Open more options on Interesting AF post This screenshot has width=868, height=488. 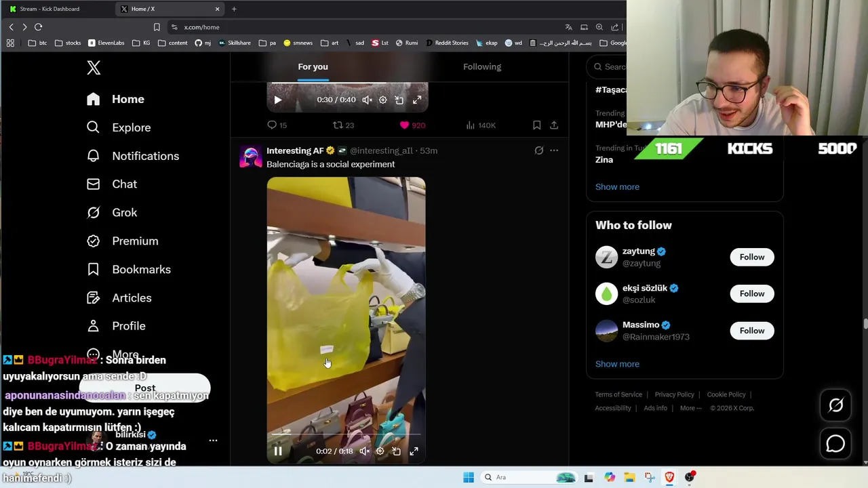point(554,150)
